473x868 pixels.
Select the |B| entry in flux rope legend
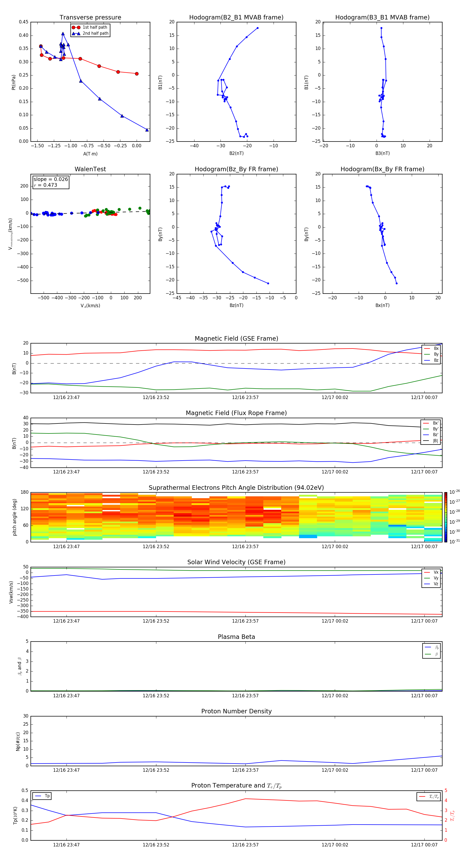[x=431, y=441]
